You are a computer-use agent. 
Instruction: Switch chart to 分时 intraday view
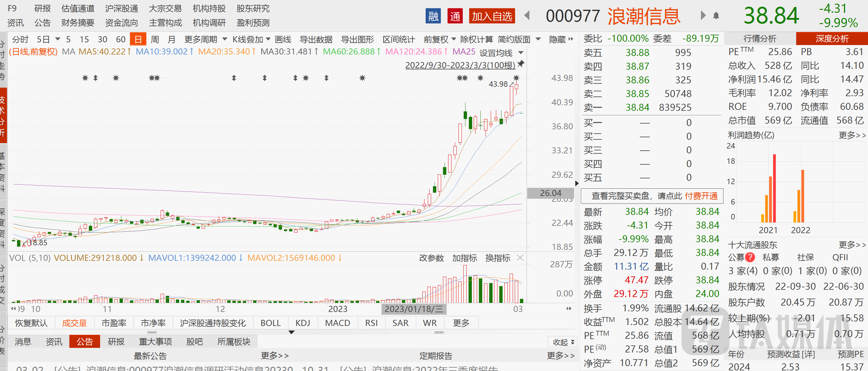tap(20, 40)
